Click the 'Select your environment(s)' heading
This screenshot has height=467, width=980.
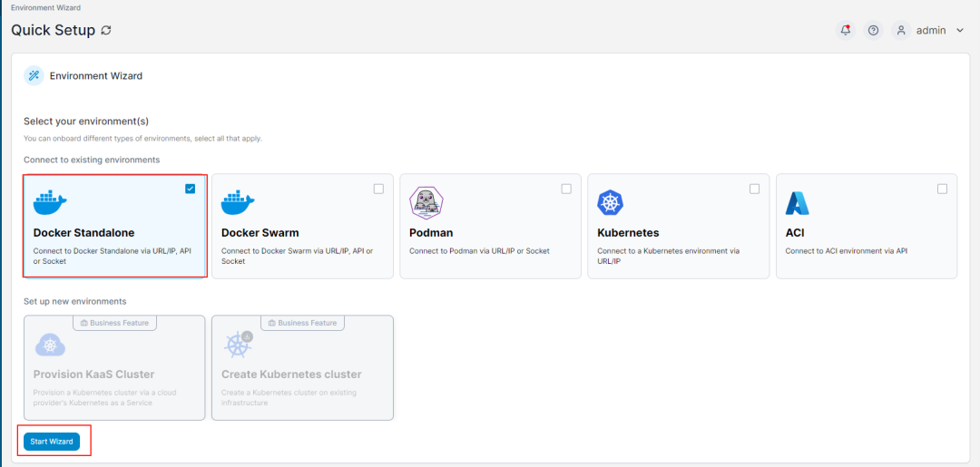point(86,122)
